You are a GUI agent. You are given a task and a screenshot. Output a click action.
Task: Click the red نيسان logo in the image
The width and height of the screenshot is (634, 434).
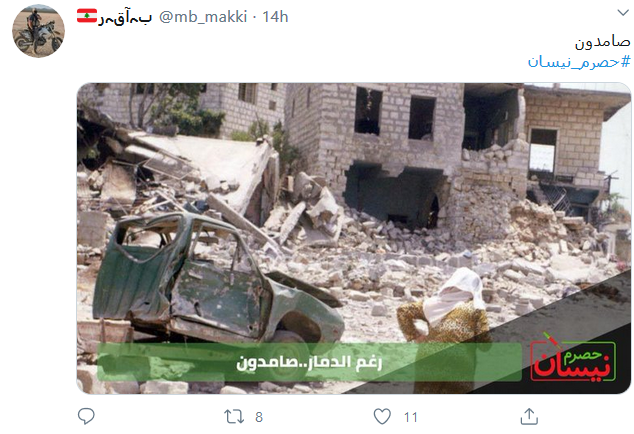point(573,359)
